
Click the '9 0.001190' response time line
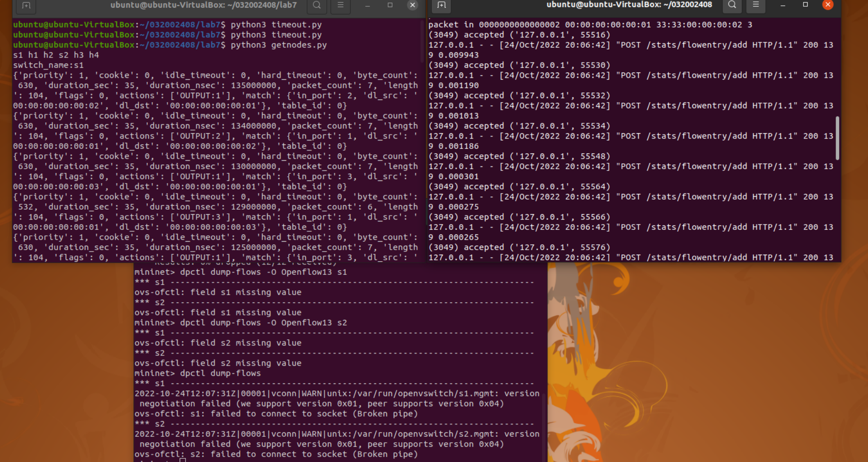[x=453, y=85]
